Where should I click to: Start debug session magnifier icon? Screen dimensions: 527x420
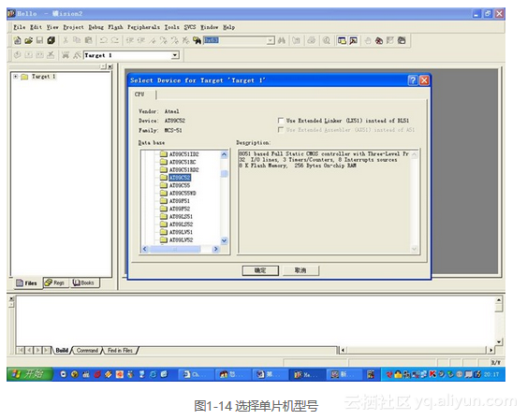327,40
